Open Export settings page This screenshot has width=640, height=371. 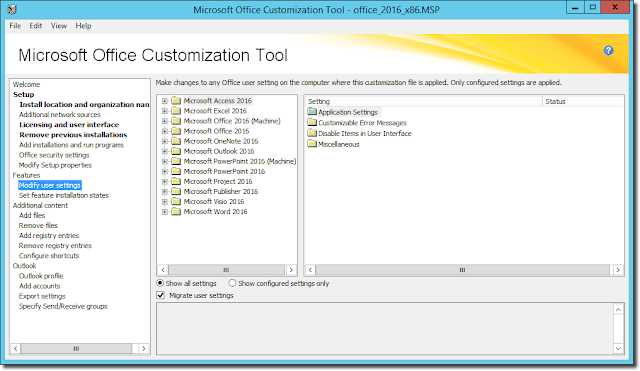coord(42,296)
